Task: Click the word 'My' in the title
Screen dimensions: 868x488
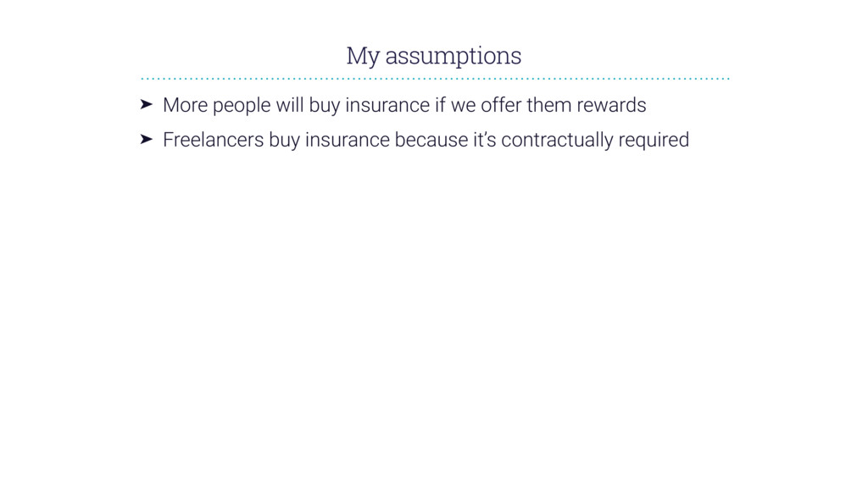Action: coord(362,56)
